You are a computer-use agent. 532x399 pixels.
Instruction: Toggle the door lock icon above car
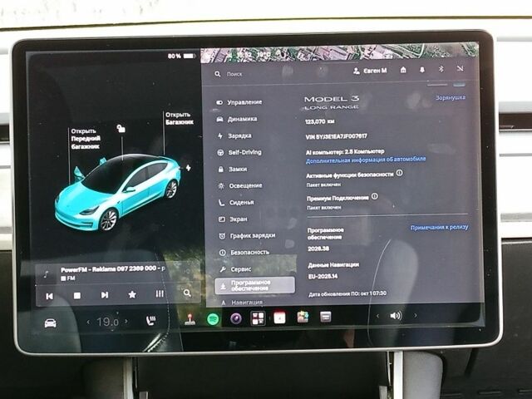point(121,128)
